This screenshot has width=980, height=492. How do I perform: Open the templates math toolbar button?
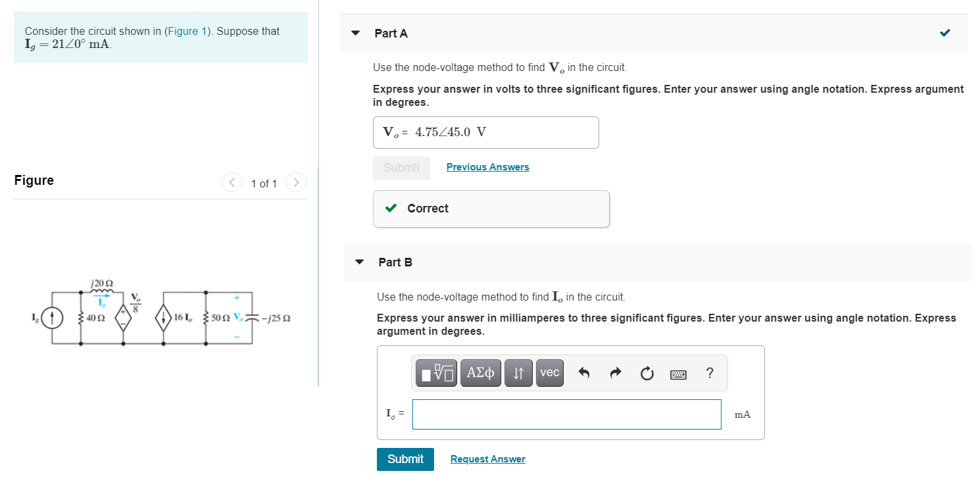click(437, 373)
